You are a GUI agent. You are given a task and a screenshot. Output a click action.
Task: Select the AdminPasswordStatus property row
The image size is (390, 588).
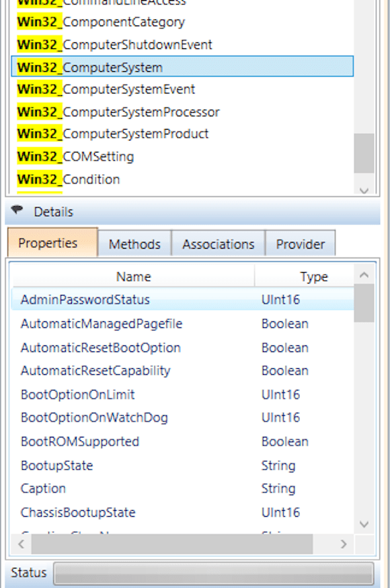click(87, 300)
